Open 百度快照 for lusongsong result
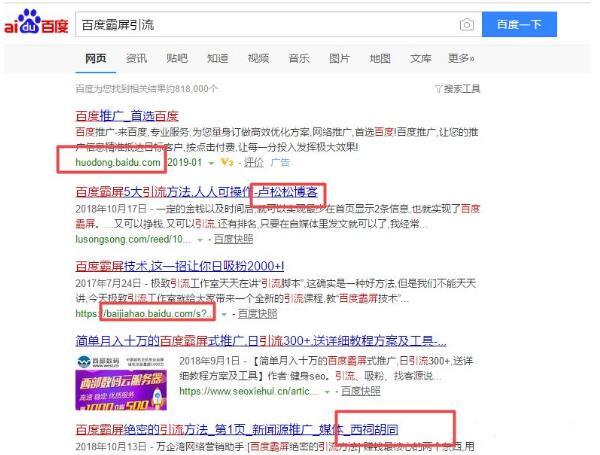Image resolution: width=600 pixels, height=455 pixels. pyautogui.click(x=233, y=239)
